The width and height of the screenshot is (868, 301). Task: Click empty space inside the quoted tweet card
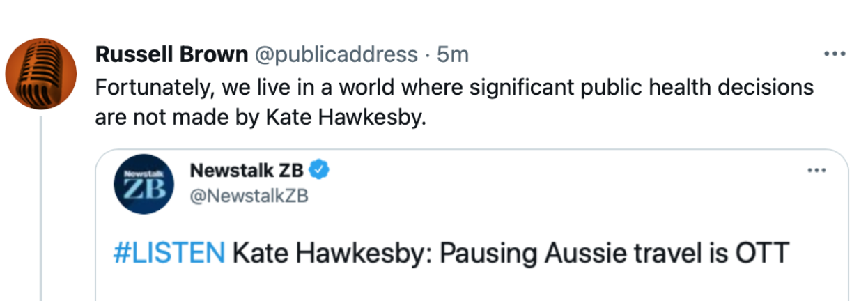(x=557, y=209)
